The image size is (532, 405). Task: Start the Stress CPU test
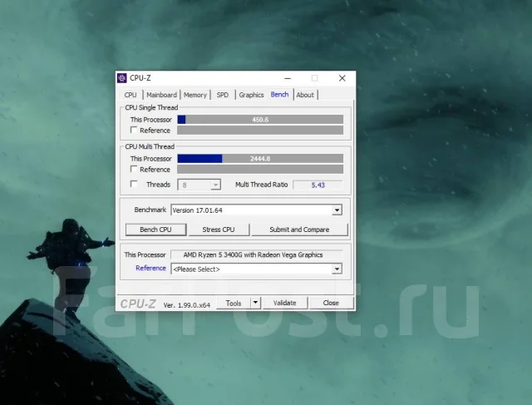(219, 230)
